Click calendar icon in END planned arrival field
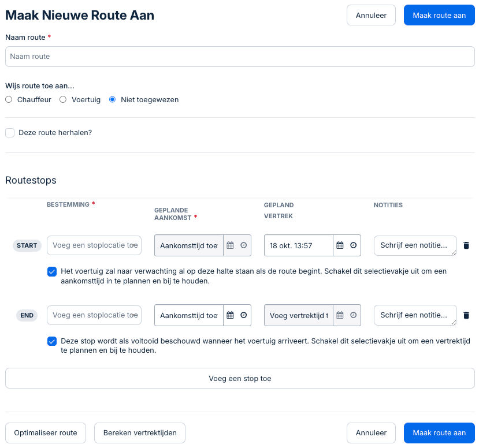Image resolution: width=479 pixels, height=448 pixels. tap(230, 315)
